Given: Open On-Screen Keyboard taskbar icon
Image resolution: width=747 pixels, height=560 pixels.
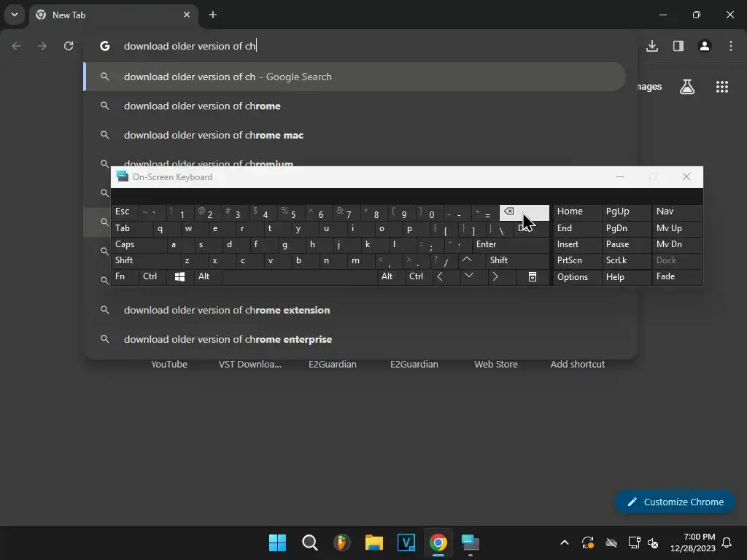Looking at the screenshot, I should coord(471,542).
